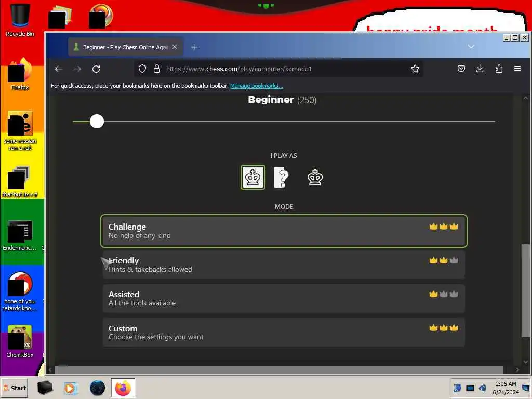Select the Endermanc... desktop icon
The width and height of the screenshot is (532, 399).
[x=20, y=235]
